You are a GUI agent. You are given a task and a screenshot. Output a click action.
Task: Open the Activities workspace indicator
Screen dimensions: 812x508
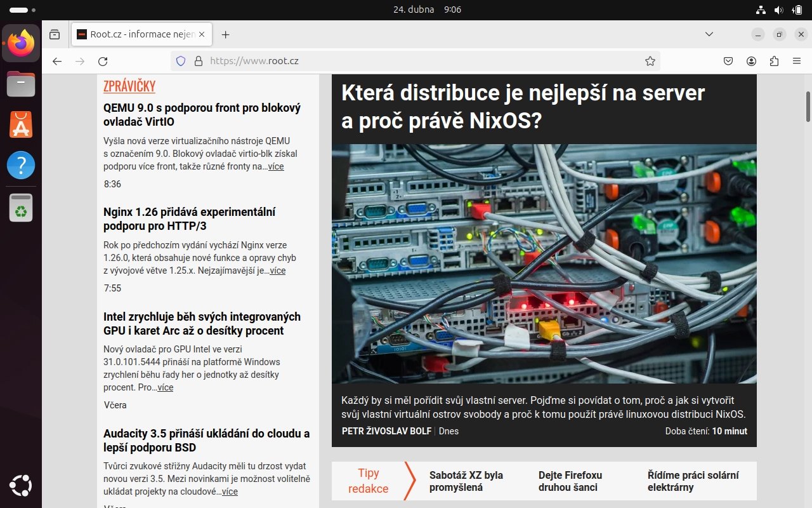click(x=23, y=10)
